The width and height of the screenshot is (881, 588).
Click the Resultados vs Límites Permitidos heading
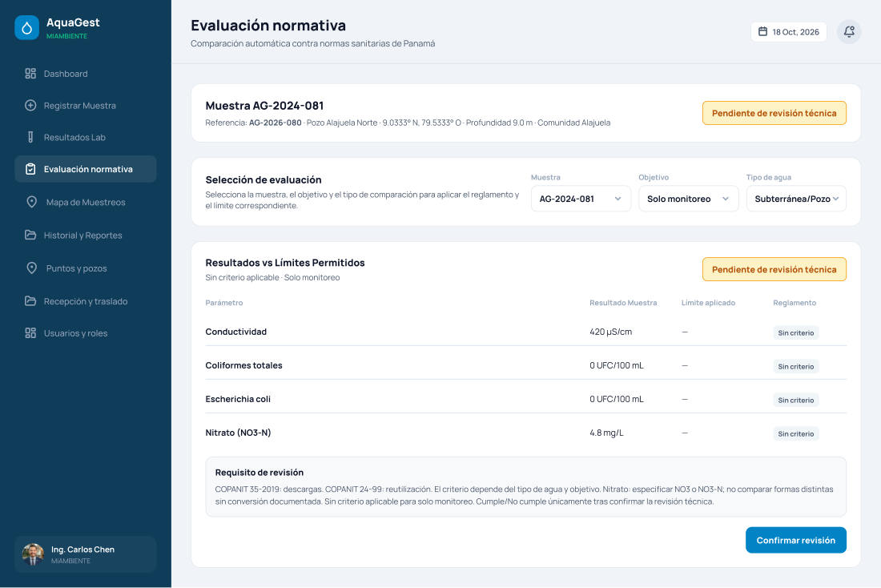coord(285,263)
